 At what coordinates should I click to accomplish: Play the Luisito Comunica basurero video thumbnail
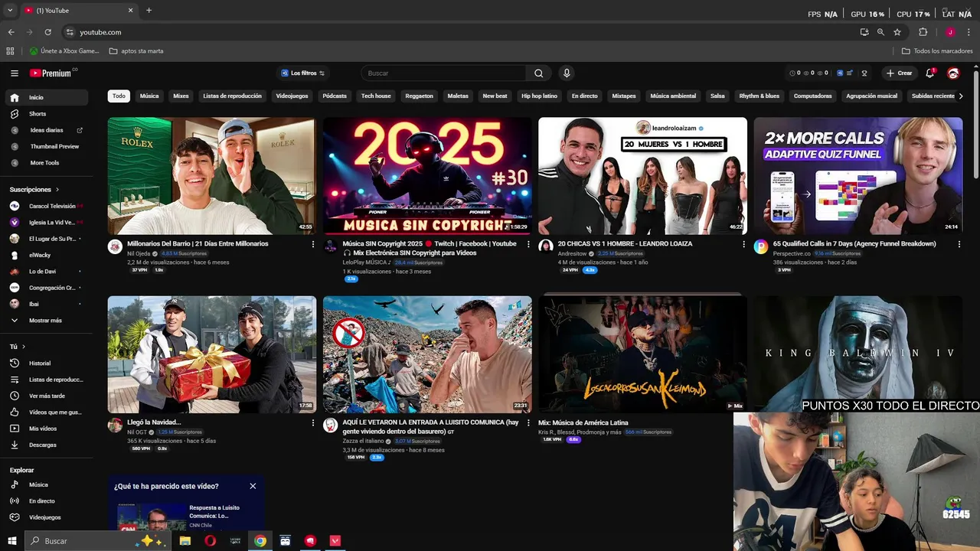pyautogui.click(x=427, y=354)
